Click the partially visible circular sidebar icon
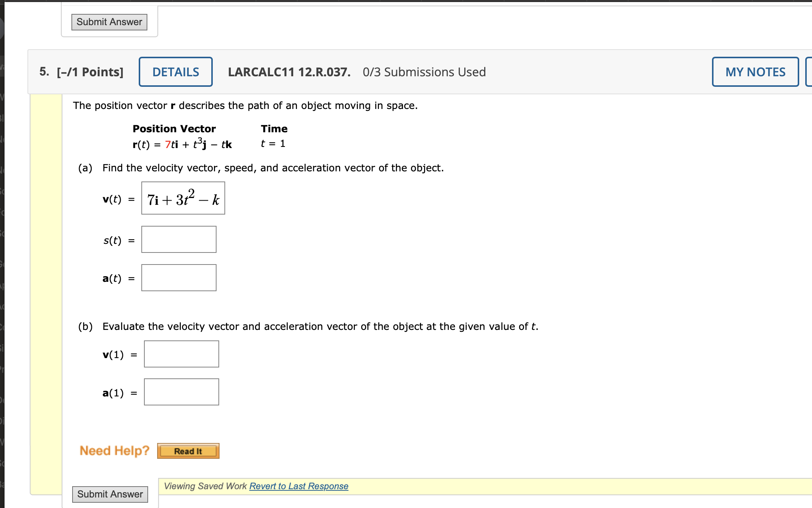812x508 pixels. pos(2,28)
